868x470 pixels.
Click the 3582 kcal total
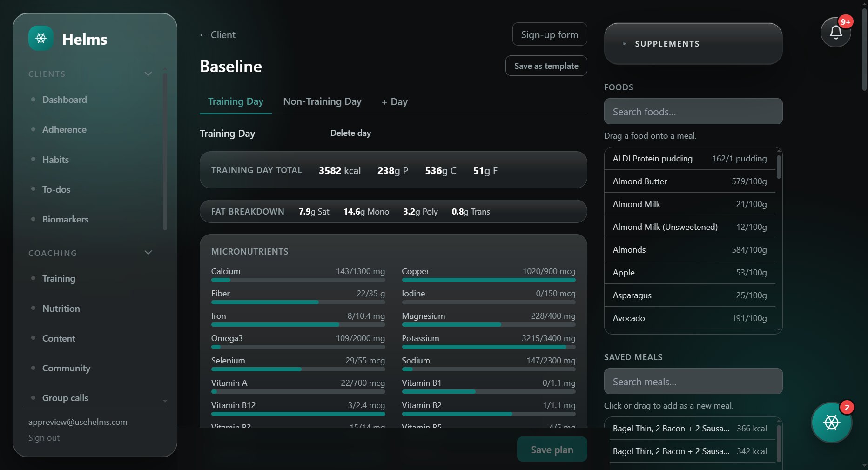point(340,171)
